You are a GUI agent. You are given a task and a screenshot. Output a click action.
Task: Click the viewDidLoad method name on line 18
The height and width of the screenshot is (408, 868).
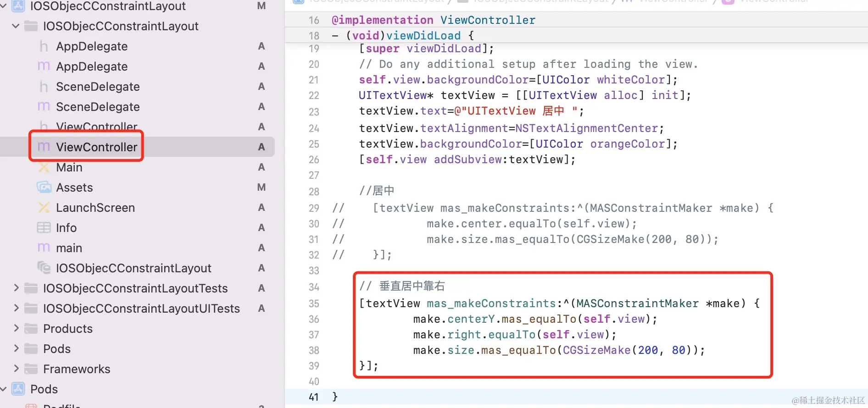[x=423, y=36]
